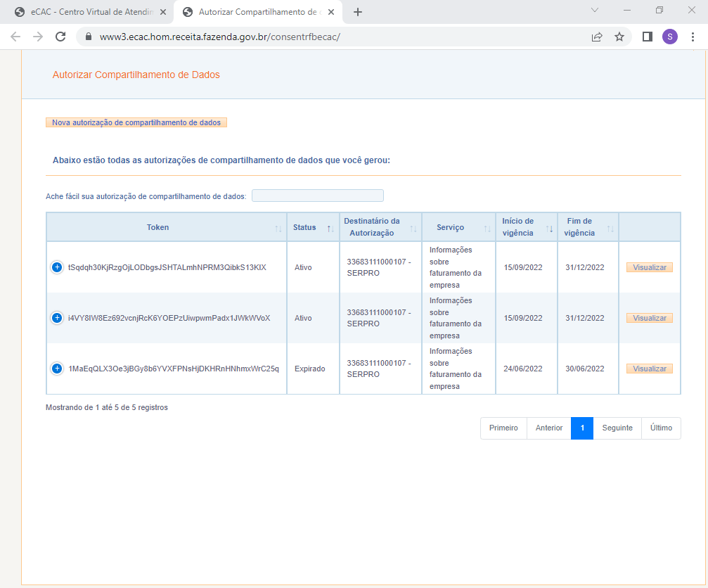The image size is (708, 588).
Task: Expand row of token starting with tSqdqh30
Action: pos(57,267)
